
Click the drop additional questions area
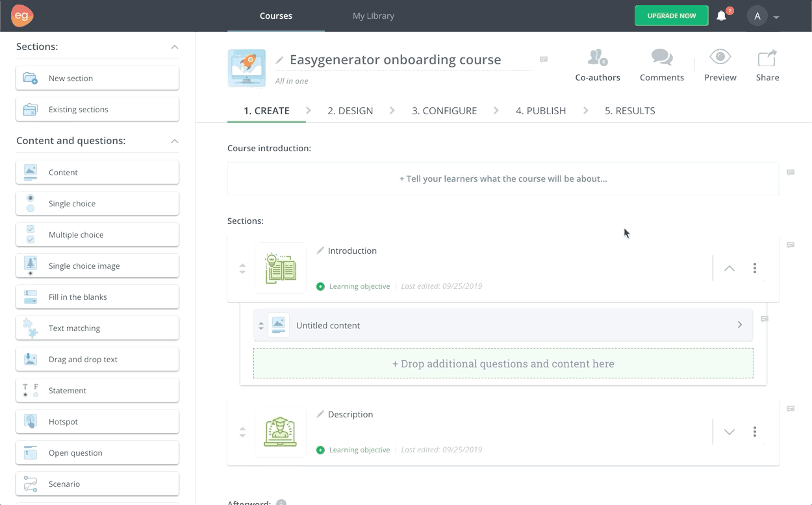(x=503, y=363)
